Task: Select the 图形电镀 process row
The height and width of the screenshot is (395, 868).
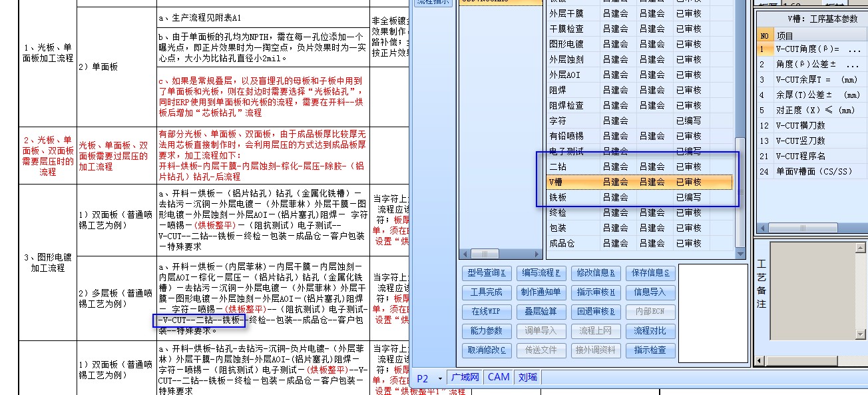Action: (x=640, y=44)
